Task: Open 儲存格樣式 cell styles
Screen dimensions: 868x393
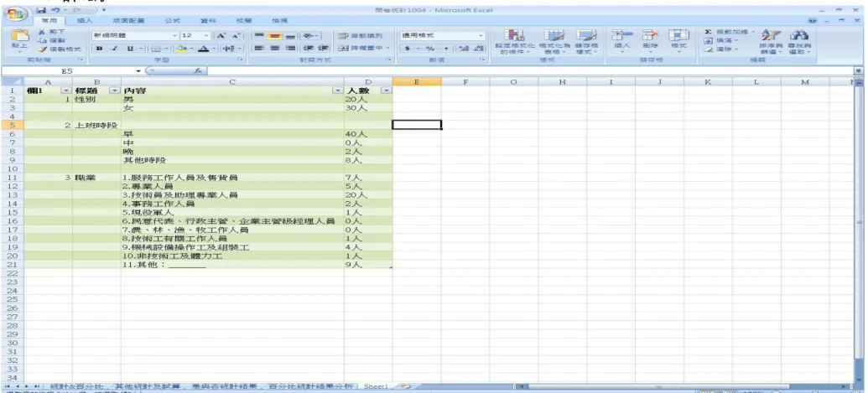Action: (x=586, y=41)
